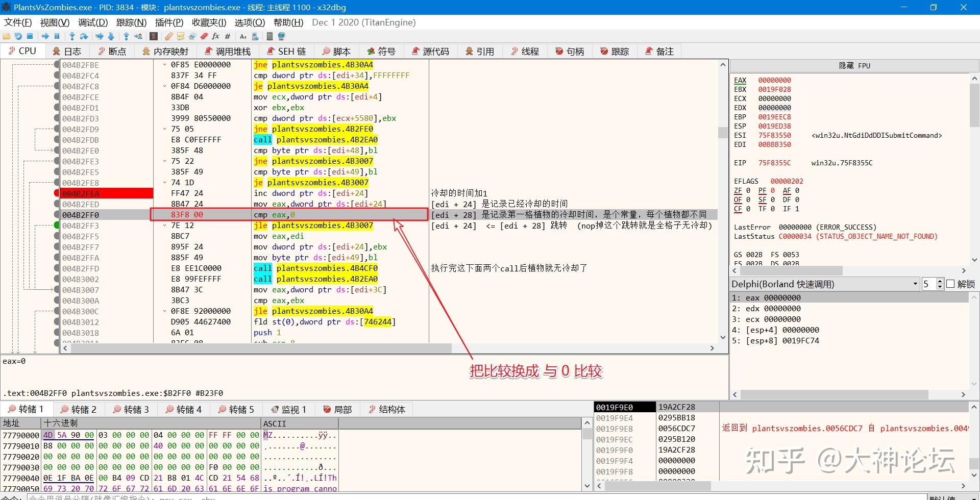Click the String references Az icon
Viewport: 980px width, 500px height.
[243, 36]
